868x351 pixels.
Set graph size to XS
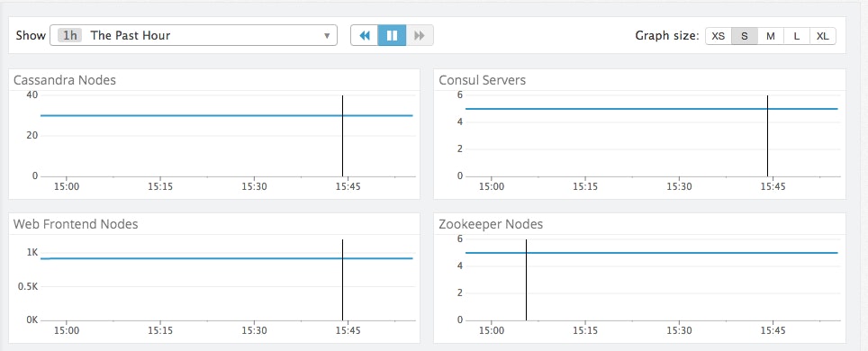point(718,36)
